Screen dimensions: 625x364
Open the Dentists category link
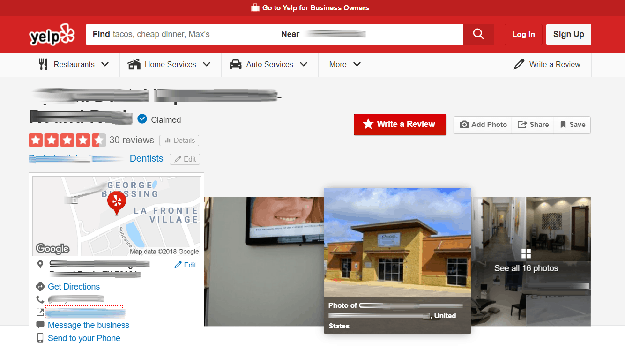[x=146, y=158]
